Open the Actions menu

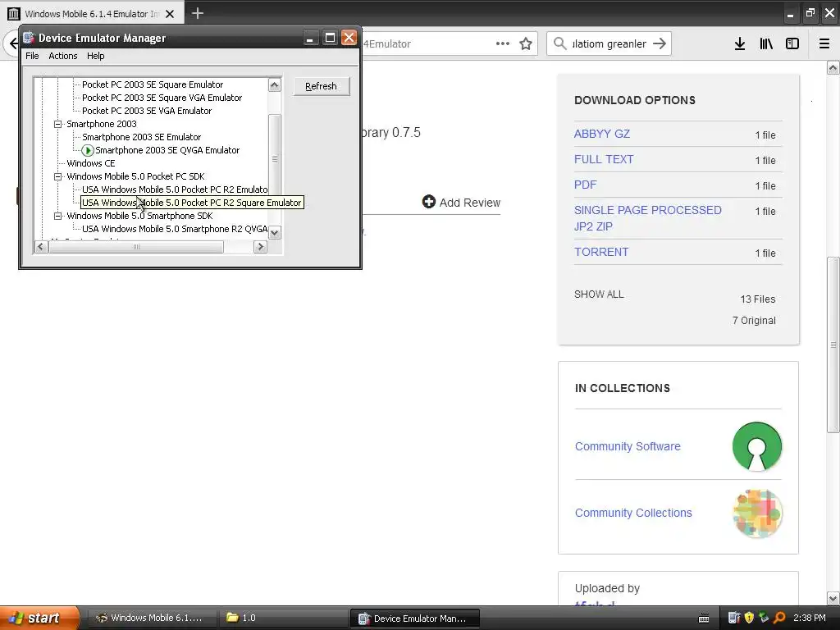[62, 56]
